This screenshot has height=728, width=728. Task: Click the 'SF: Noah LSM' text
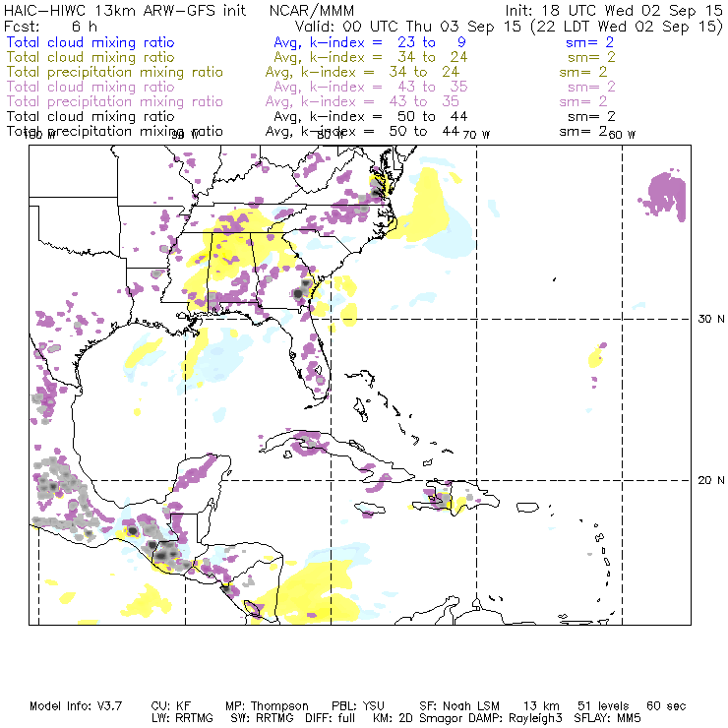point(459,706)
